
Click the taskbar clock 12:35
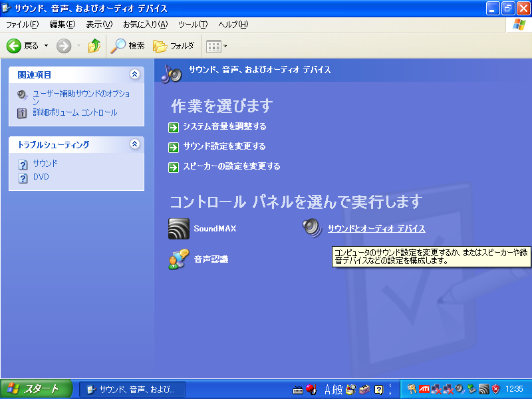tap(514, 389)
